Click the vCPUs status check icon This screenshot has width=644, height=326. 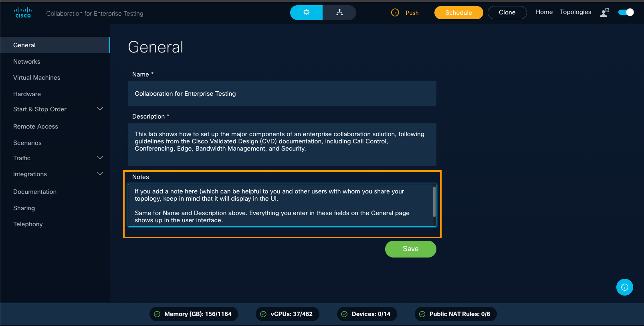pyautogui.click(x=263, y=314)
